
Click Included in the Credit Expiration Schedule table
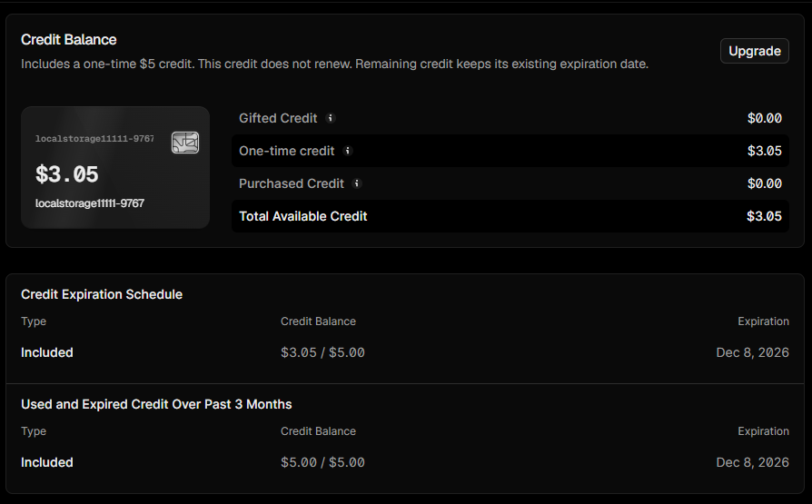pos(46,352)
